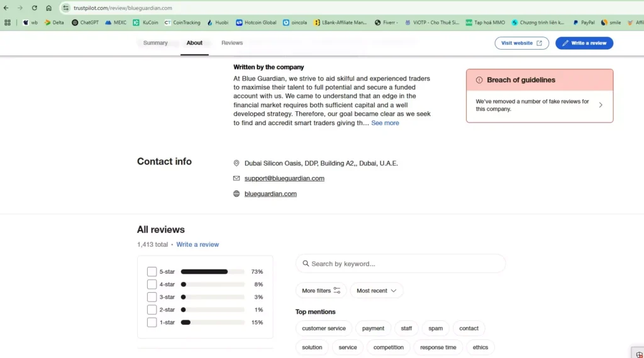Click the location pin icon by address
The width and height of the screenshot is (644, 358).
click(236, 163)
